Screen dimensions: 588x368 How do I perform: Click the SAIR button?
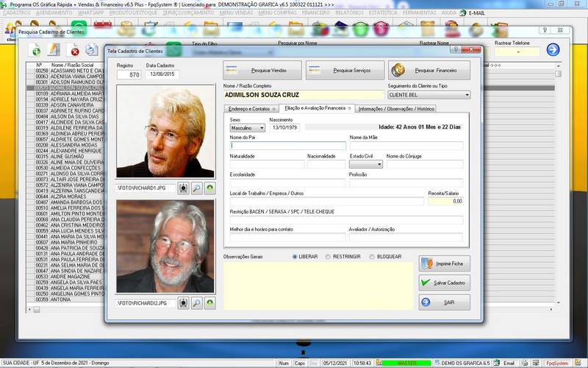[x=445, y=302]
